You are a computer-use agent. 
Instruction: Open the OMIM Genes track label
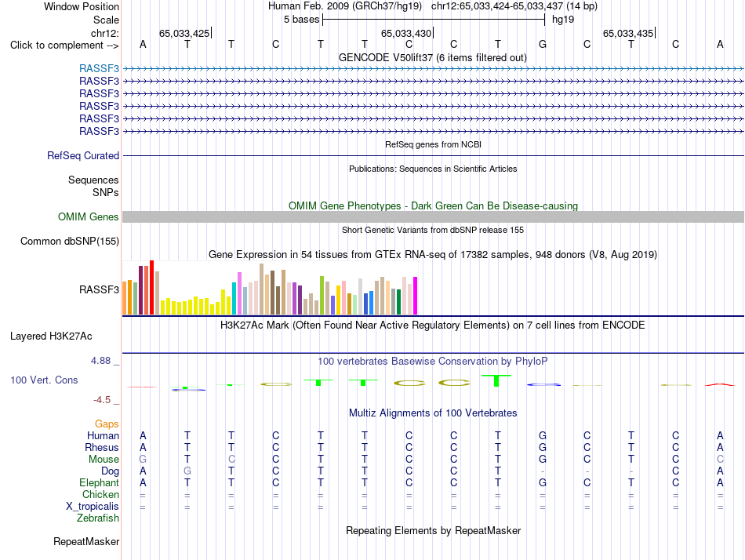88,216
